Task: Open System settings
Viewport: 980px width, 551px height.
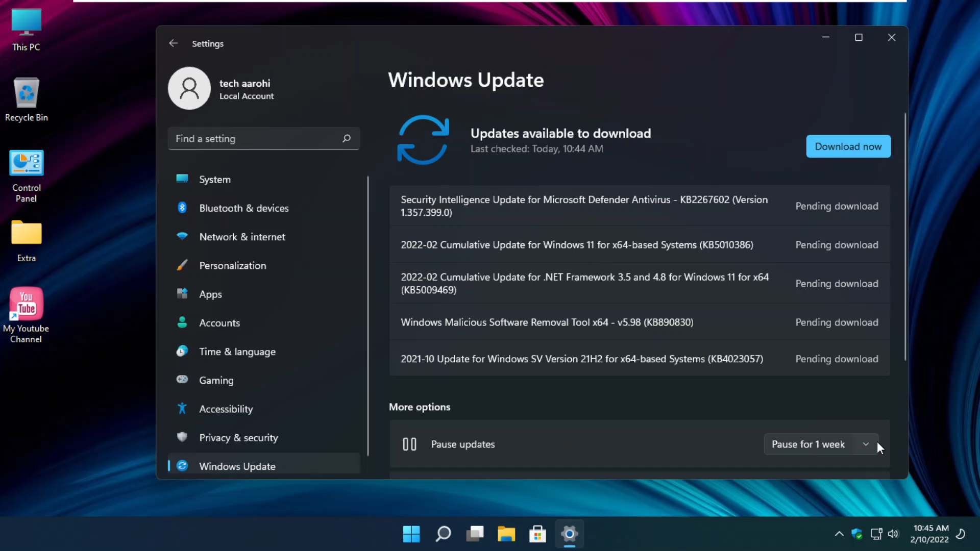Action: point(263,180)
